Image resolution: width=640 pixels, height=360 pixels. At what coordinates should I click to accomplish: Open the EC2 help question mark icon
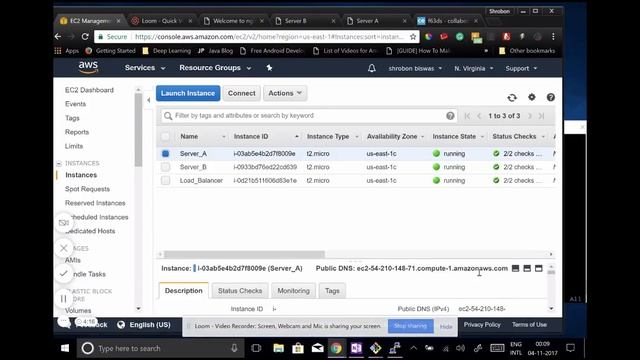coord(551,97)
